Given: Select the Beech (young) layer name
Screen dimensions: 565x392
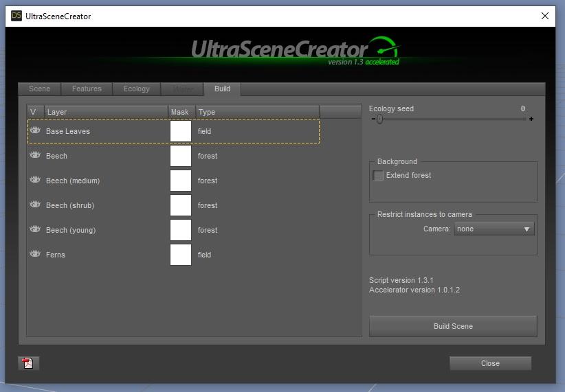Looking at the screenshot, I should click(x=71, y=230).
